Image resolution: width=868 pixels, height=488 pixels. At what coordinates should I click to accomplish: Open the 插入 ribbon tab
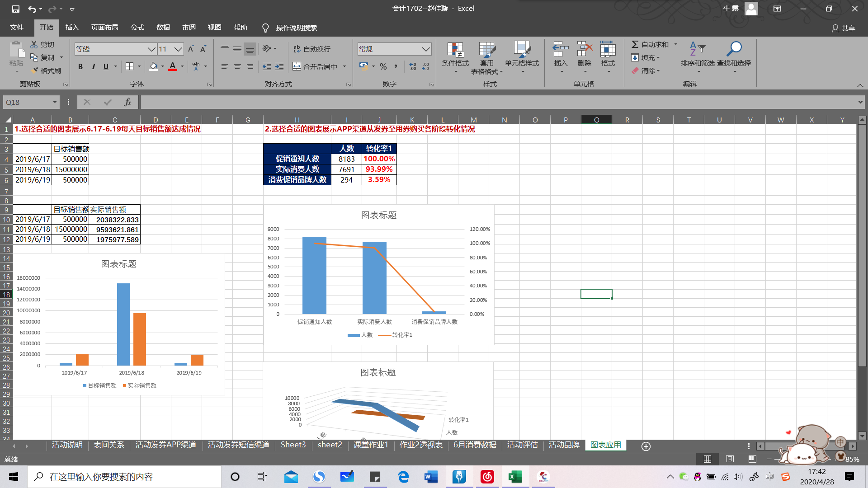coord(72,28)
